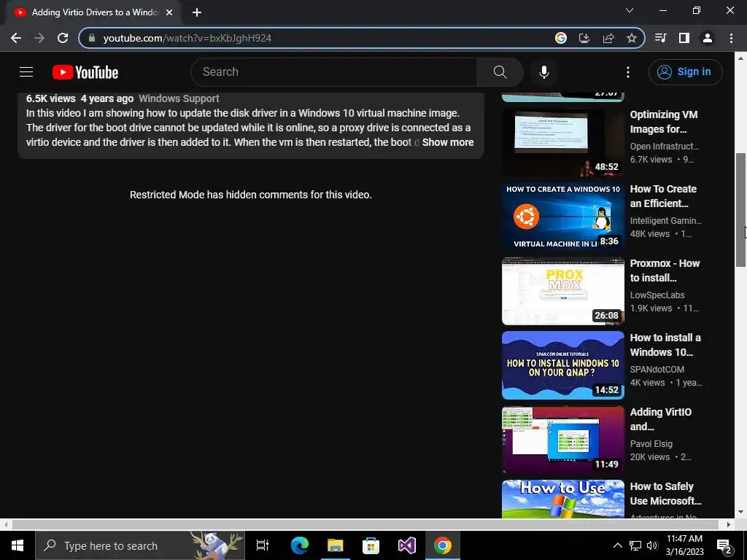Open the QNAP Windows 10 thumbnail

tap(562, 365)
